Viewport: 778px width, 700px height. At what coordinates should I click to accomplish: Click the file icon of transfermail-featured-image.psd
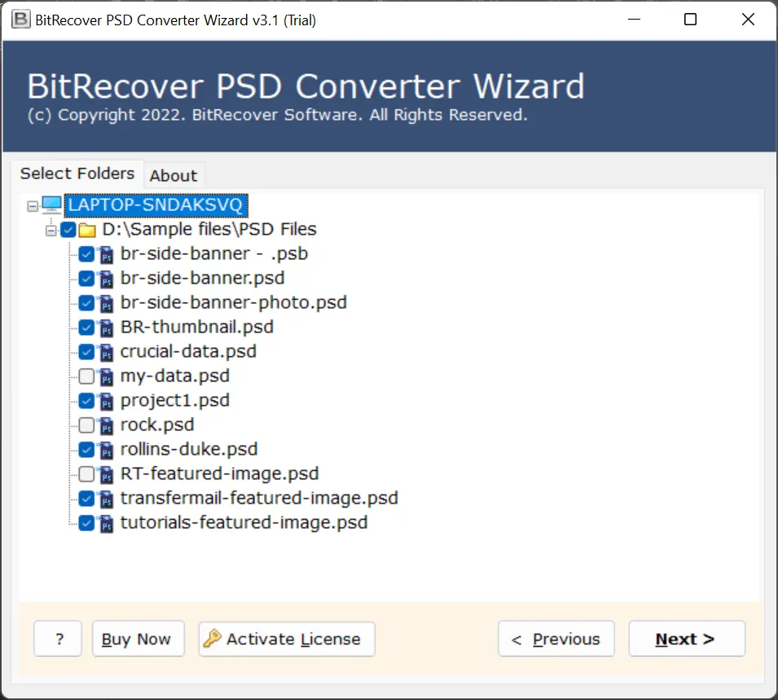pyautogui.click(x=106, y=499)
